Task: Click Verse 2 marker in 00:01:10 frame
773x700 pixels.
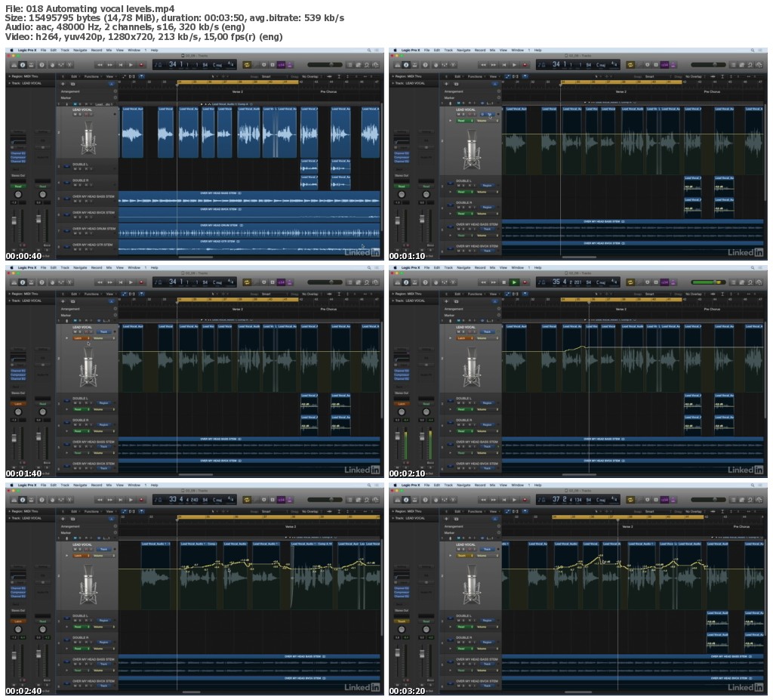Action: [x=621, y=91]
